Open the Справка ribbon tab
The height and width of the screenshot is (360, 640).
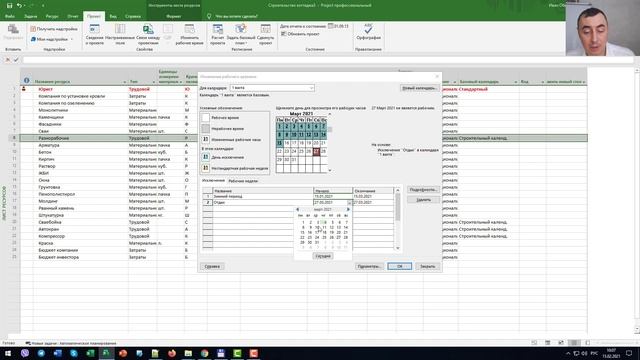coord(133,16)
